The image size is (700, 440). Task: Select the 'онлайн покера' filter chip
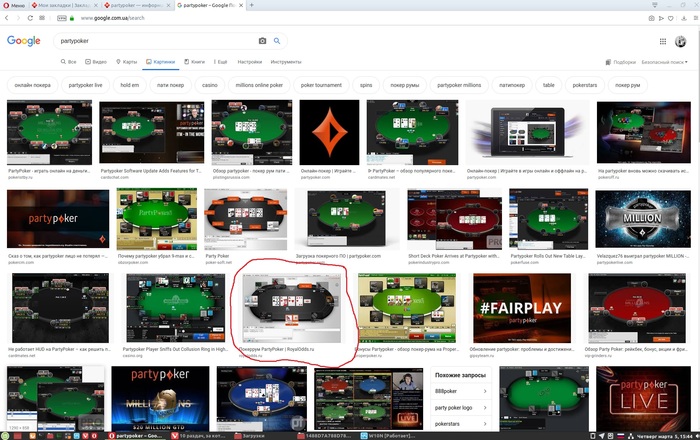click(33, 85)
